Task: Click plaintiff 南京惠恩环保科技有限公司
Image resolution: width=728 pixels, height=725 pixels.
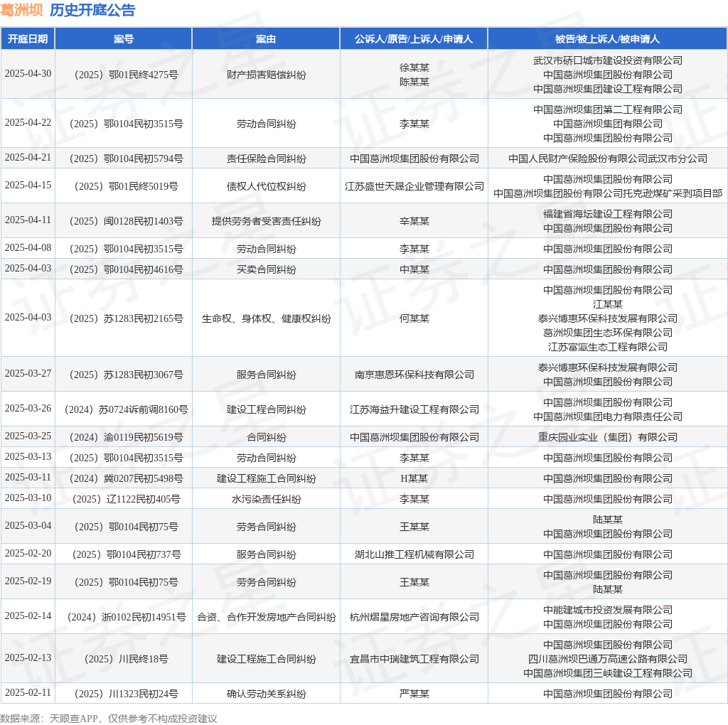Action: 414,375
